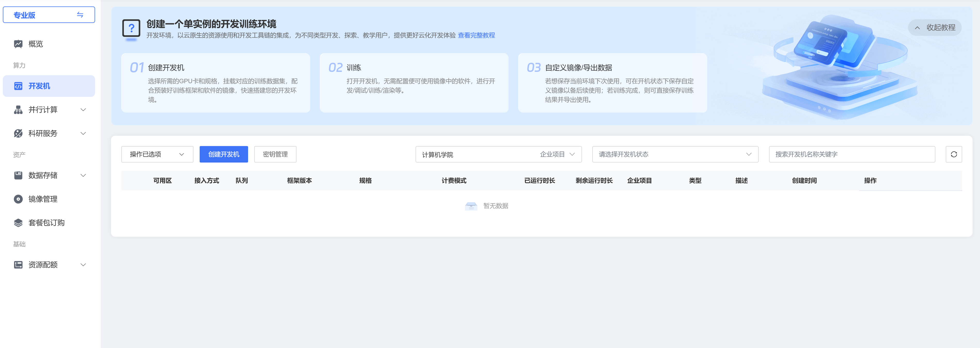Screen dimensions: 980x348
Task: Click the 队列 column header
Action: click(242, 181)
